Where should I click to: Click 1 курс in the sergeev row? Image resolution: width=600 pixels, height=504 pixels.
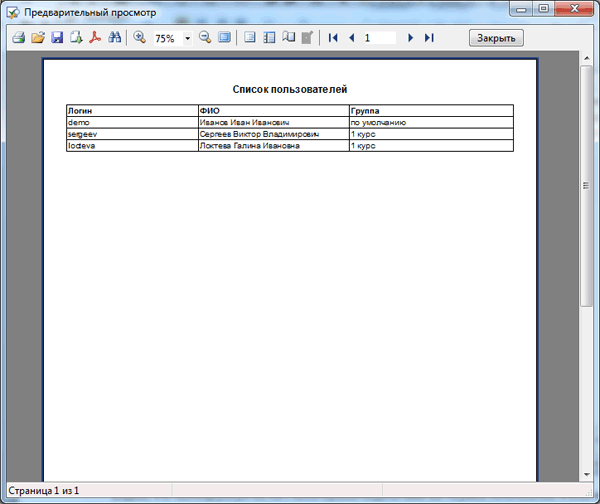coord(431,134)
